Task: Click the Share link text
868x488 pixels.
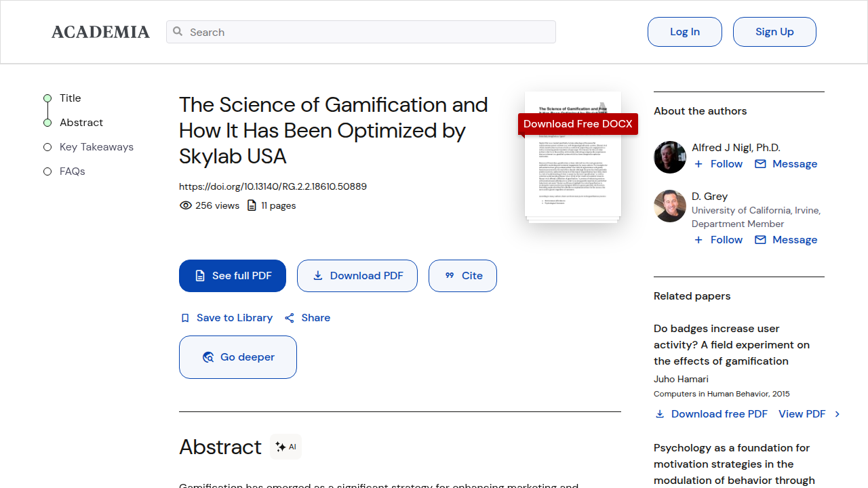Action: pyautogui.click(x=316, y=318)
